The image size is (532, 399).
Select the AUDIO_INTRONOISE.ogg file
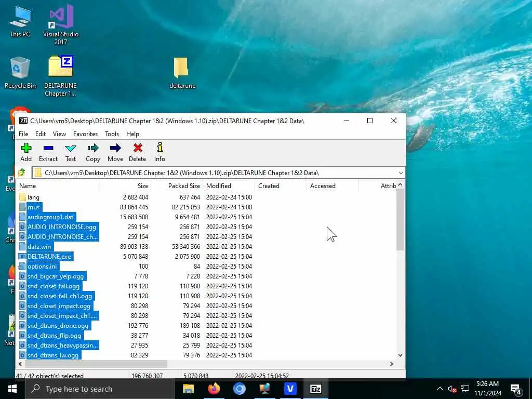click(x=62, y=227)
